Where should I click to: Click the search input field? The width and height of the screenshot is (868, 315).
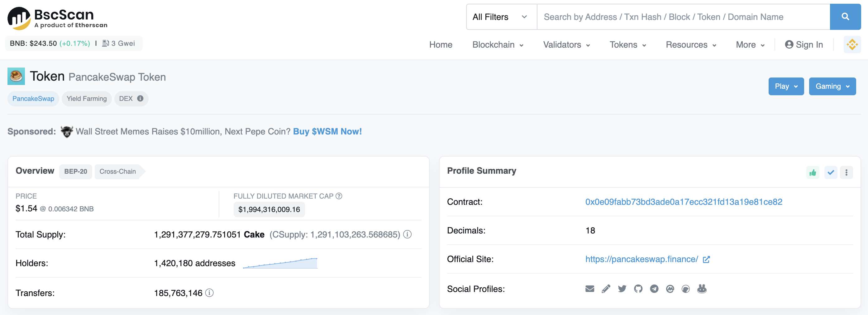click(x=683, y=17)
